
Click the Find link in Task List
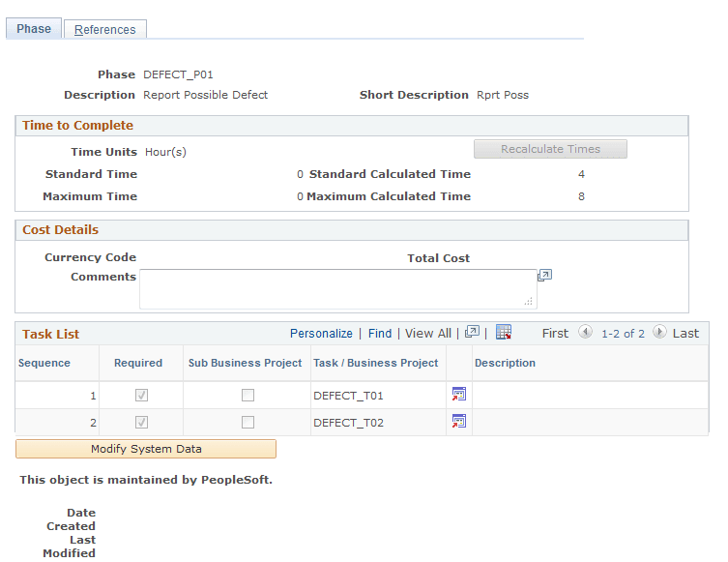tap(380, 334)
